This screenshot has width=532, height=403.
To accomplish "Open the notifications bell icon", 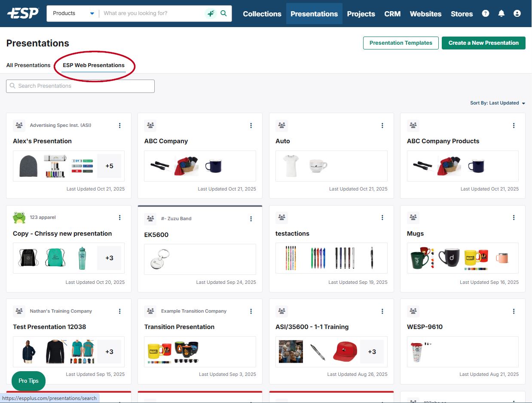I will click(x=501, y=13).
